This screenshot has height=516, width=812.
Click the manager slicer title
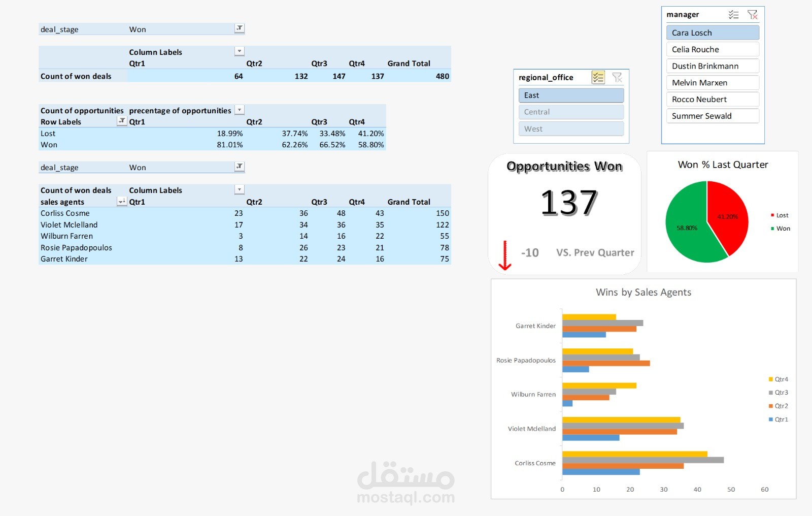tap(683, 15)
